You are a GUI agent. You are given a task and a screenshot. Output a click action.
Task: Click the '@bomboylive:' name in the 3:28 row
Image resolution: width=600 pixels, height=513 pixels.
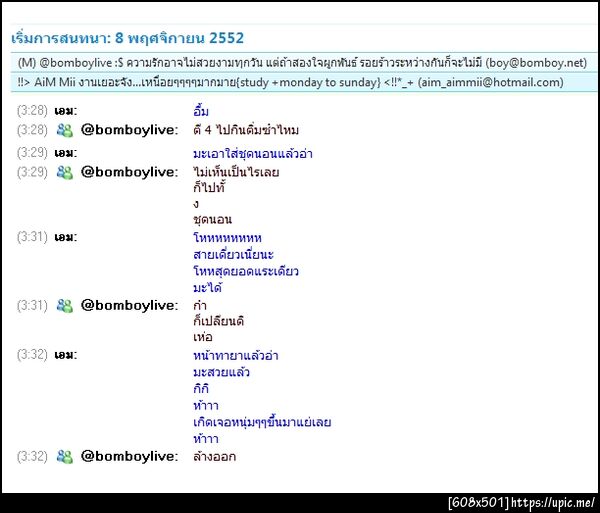130,130
